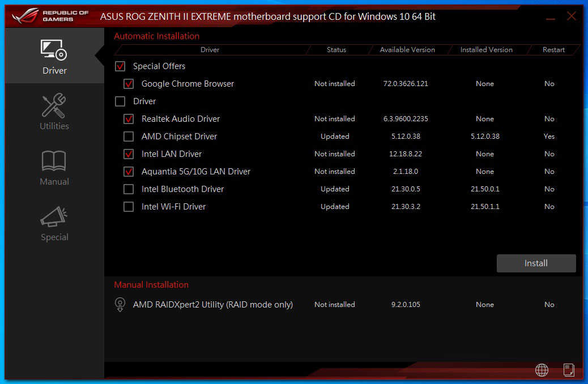
Task: Uncheck Aquantia 5G/10G LAN Driver checkbox
Action: point(129,172)
